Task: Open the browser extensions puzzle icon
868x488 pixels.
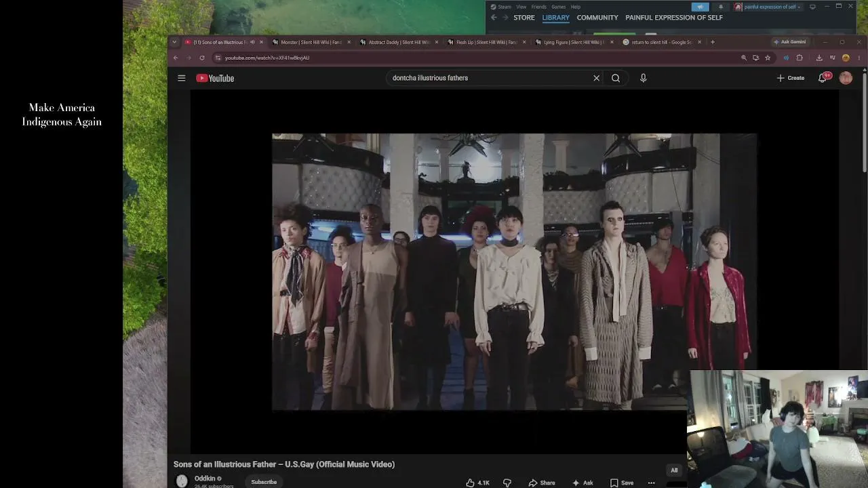Action: click(x=800, y=58)
